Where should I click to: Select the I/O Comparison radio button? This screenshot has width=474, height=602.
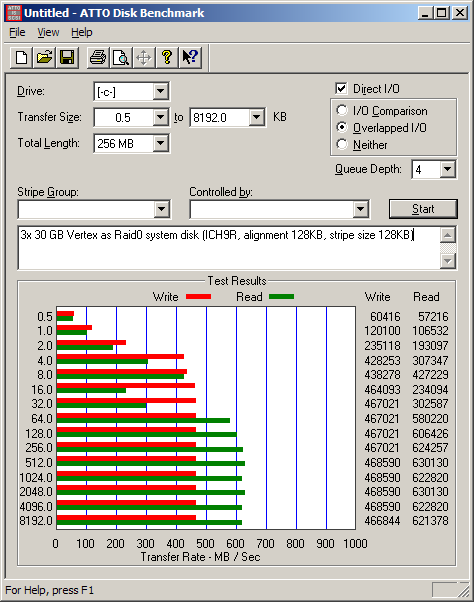pyautogui.click(x=342, y=111)
